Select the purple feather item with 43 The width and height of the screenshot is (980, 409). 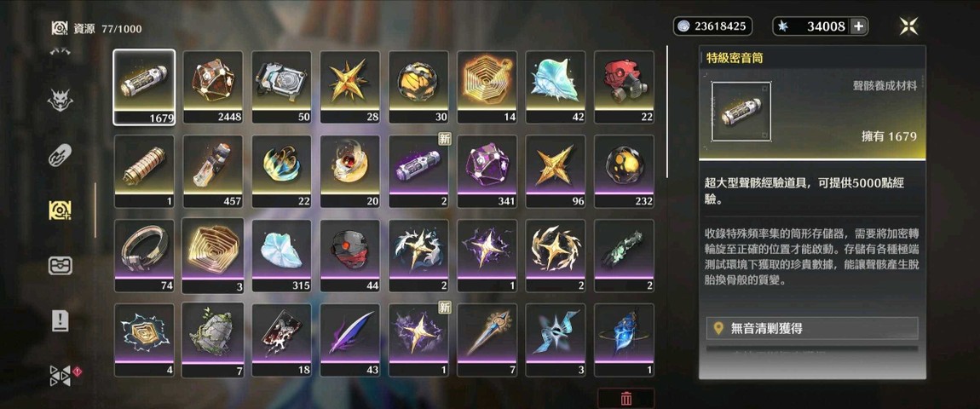pos(350,340)
